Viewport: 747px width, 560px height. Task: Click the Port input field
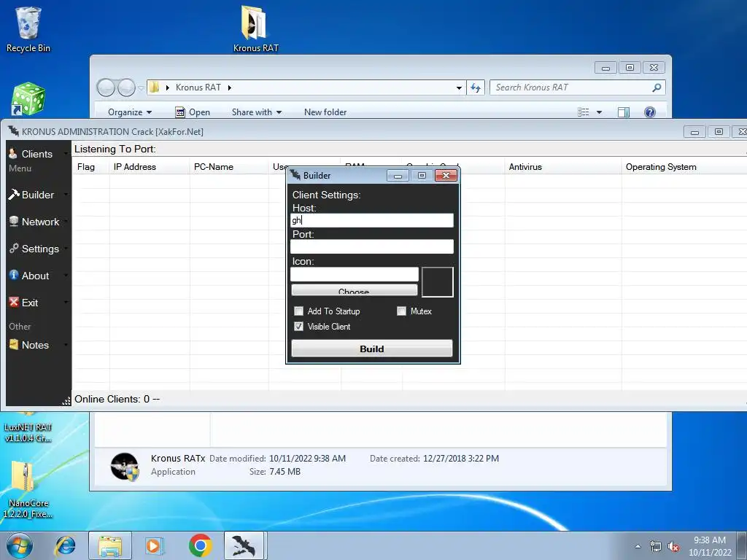(371, 246)
